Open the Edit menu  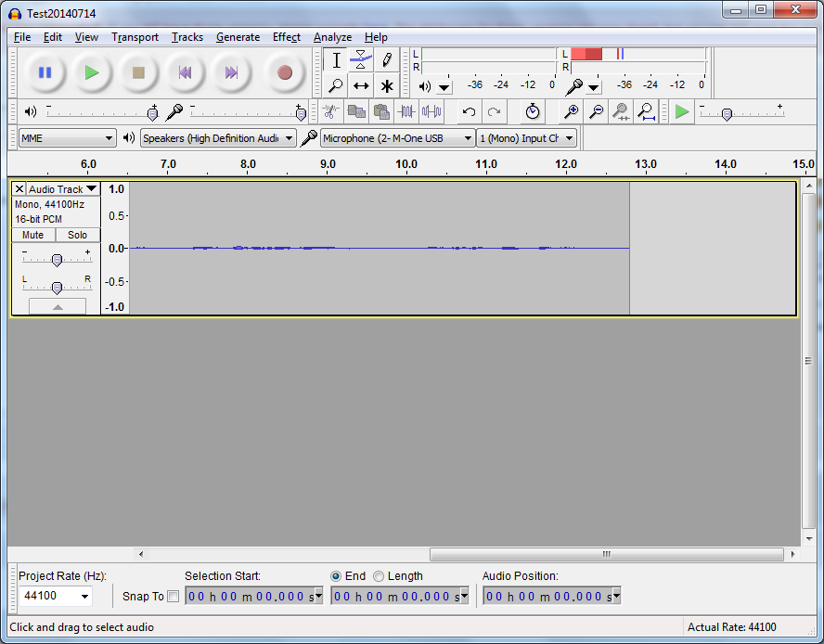click(x=53, y=37)
